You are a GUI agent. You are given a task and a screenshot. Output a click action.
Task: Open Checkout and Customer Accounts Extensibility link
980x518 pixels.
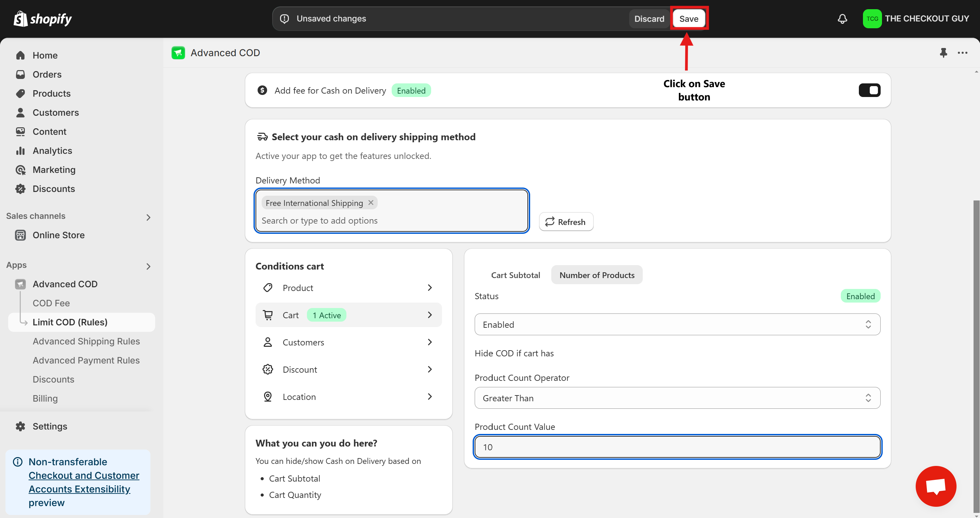(x=84, y=482)
